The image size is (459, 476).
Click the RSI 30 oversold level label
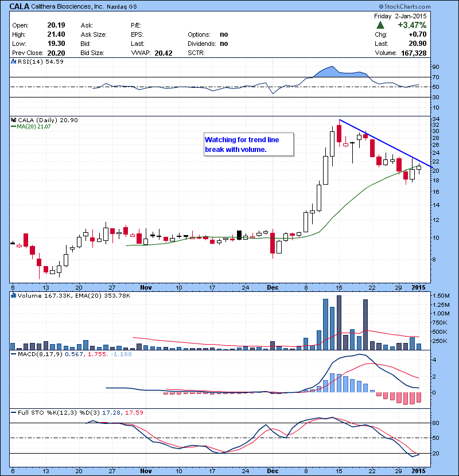tap(435, 97)
